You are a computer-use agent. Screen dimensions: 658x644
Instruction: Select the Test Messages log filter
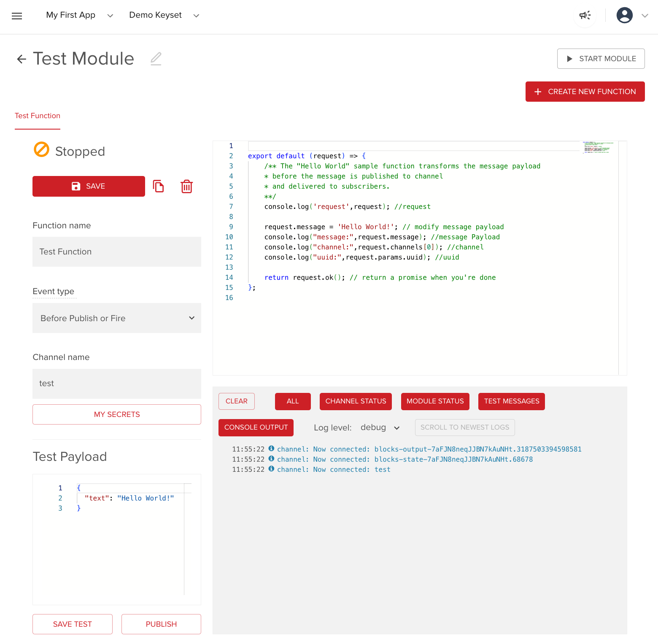pos(511,401)
